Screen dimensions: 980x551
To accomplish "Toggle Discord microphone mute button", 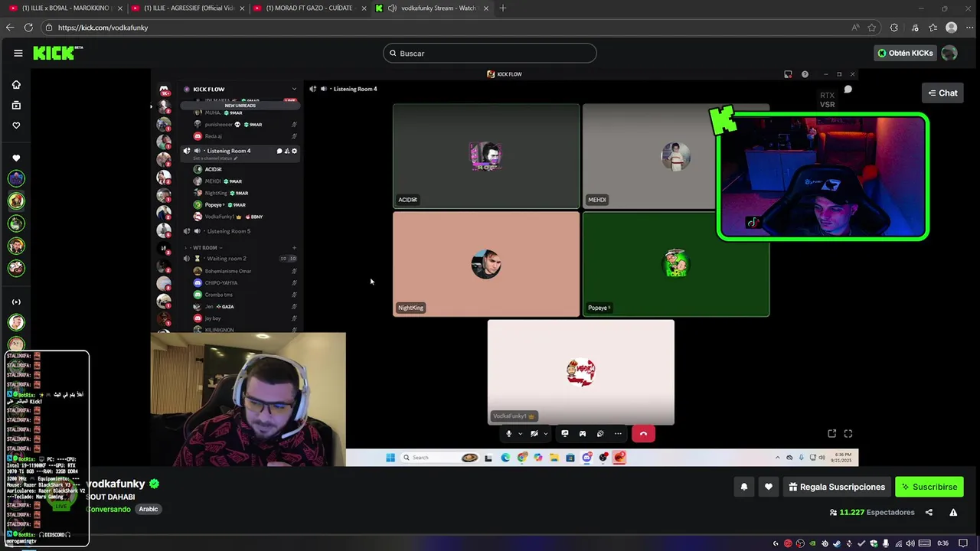I will pos(508,434).
